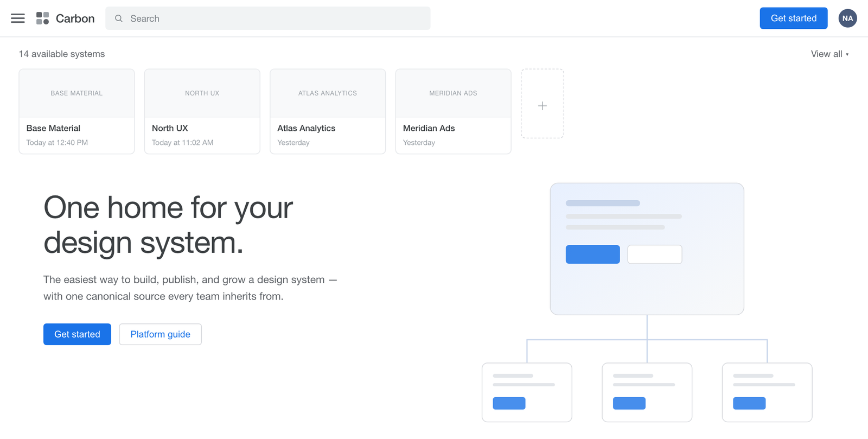Click the Carbon logo icon
The width and height of the screenshot is (868, 439).
[43, 18]
